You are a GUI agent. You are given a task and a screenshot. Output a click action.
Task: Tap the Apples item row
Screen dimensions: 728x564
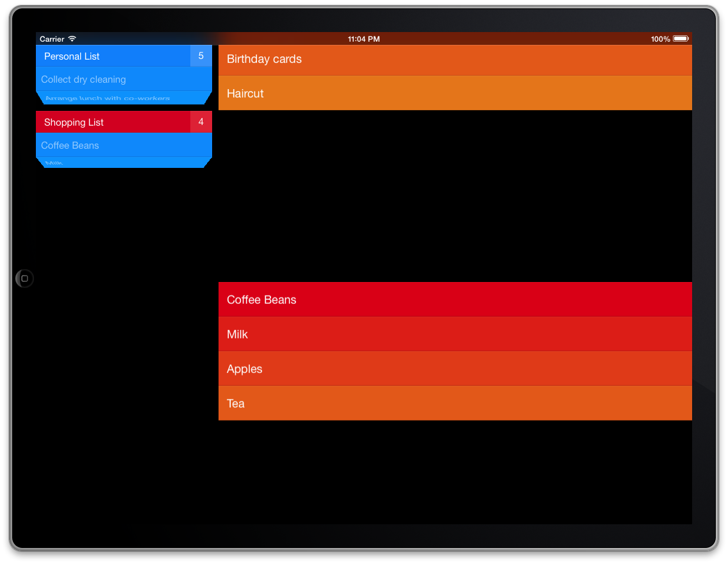pyautogui.click(x=455, y=369)
